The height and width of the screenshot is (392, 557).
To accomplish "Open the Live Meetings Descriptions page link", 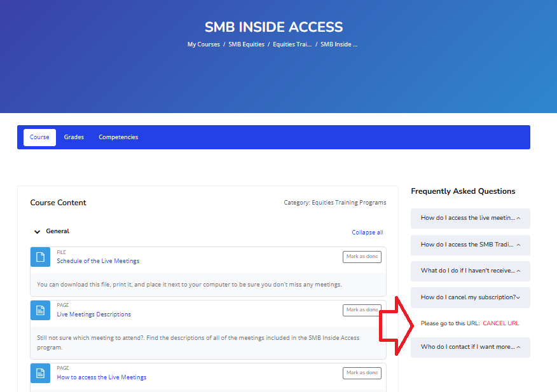I will [x=93, y=314].
